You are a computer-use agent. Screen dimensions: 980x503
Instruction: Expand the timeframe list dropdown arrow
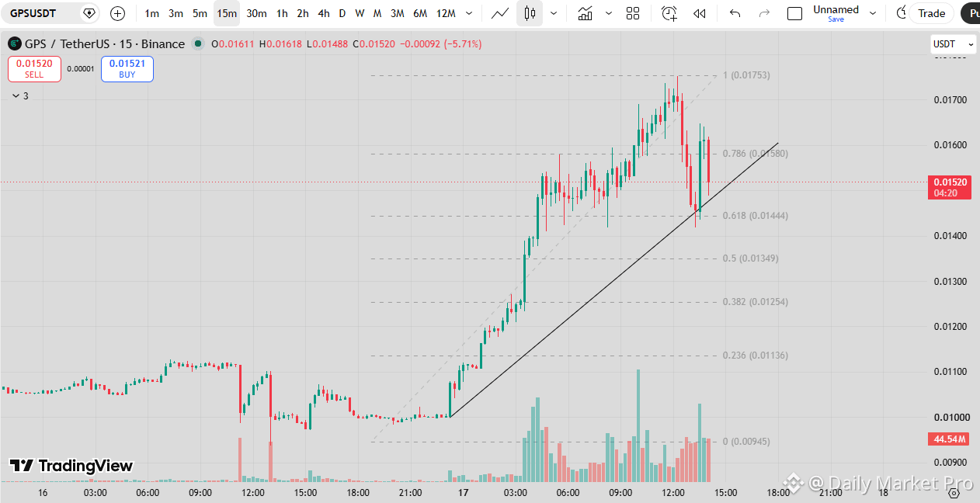pos(468,13)
